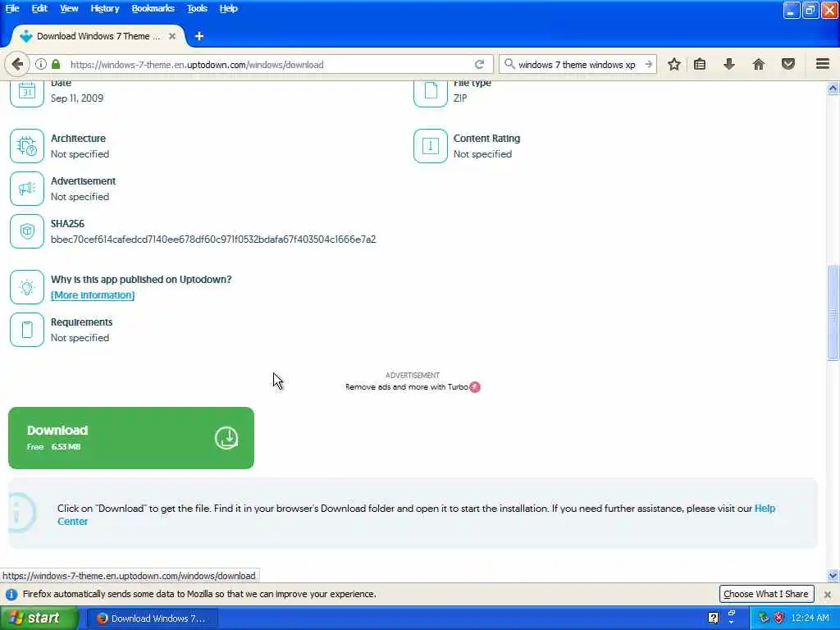
Task: Click Choose What I Share button
Action: pos(766,594)
